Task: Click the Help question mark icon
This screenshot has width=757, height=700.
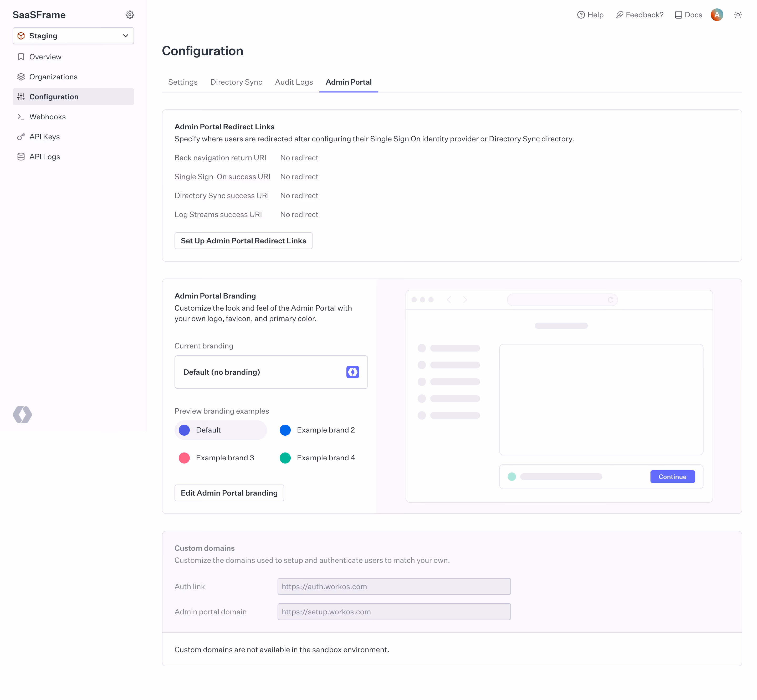Action: [581, 15]
